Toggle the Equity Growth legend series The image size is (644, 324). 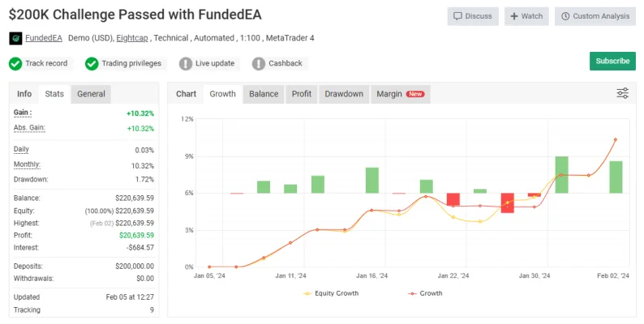331,293
